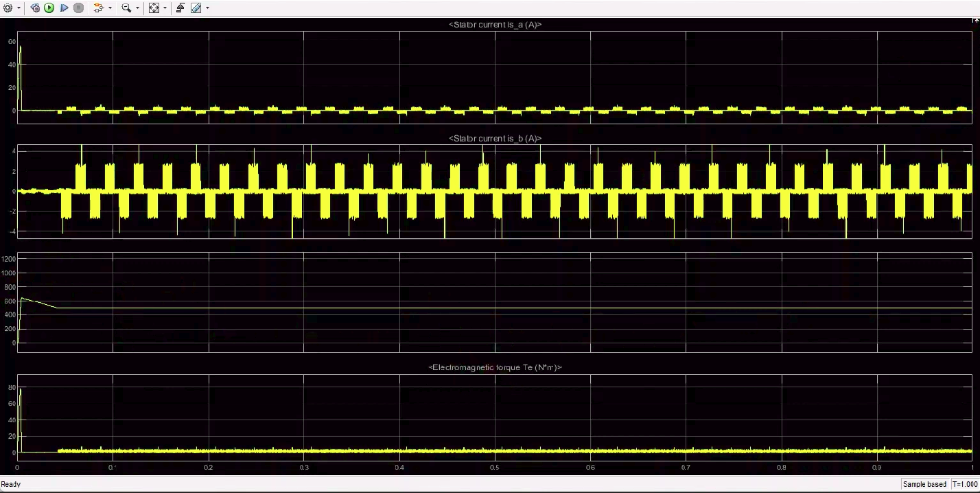Open the measurements dropdown arrow
The image size is (980, 493).
tap(207, 8)
